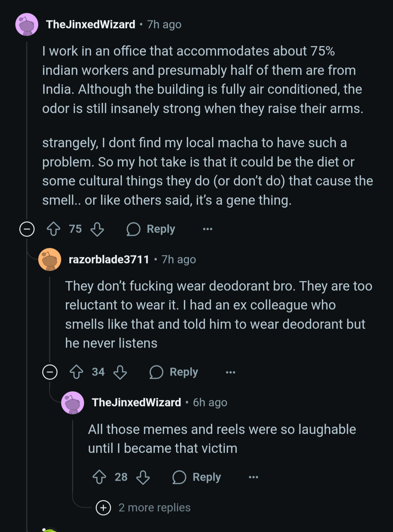This screenshot has height=532, width=393.
Task: Click speech bubble icon under 34-point comment
Action: pyautogui.click(x=156, y=372)
